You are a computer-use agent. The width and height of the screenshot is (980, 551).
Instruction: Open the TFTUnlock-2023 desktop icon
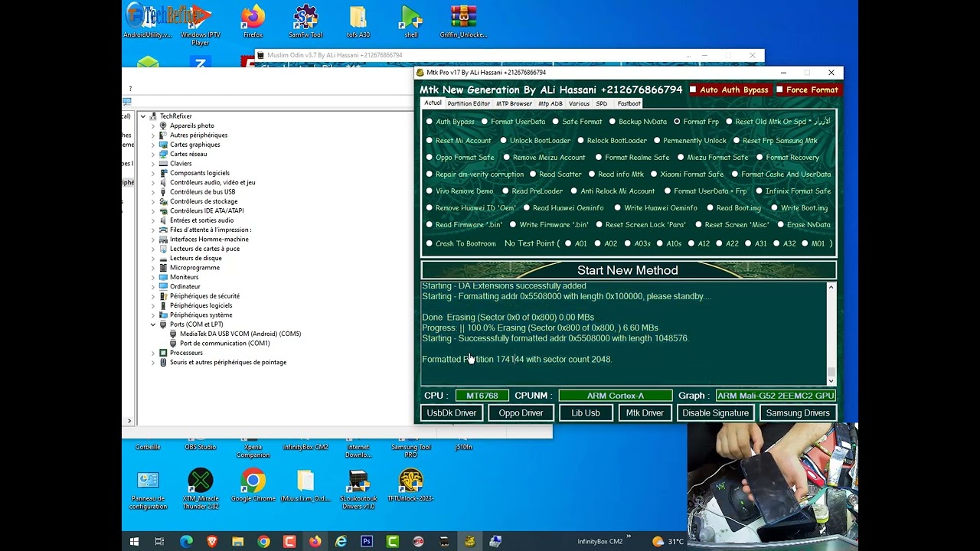tap(410, 485)
